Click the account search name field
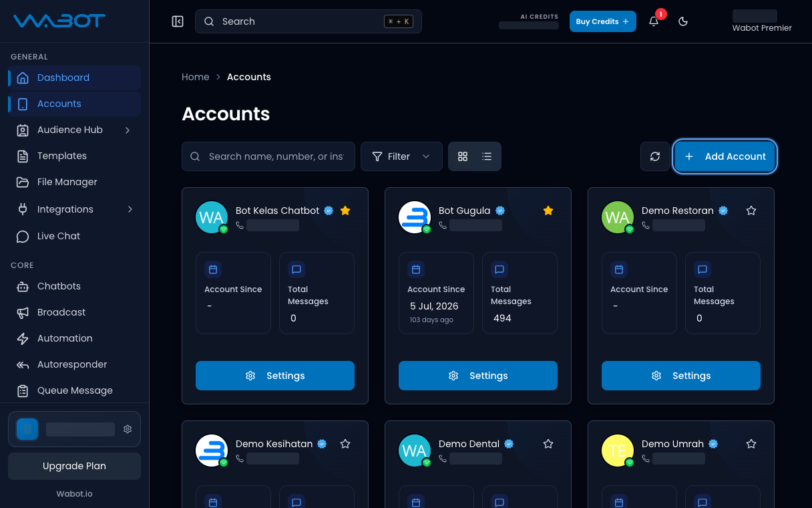 pyautogui.click(x=268, y=156)
